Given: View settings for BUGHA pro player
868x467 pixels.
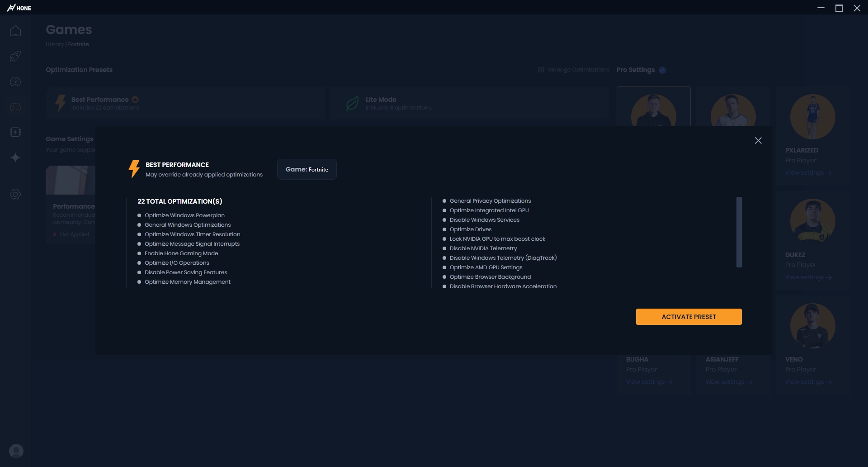Looking at the screenshot, I should click(x=649, y=382).
